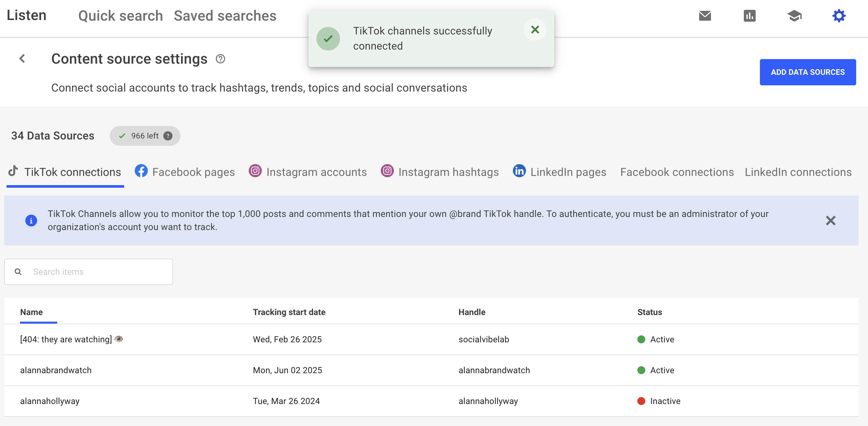This screenshot has height=426, width=868.
Task: Click the alannahollyway handle cell
Action: click(488, 401)
